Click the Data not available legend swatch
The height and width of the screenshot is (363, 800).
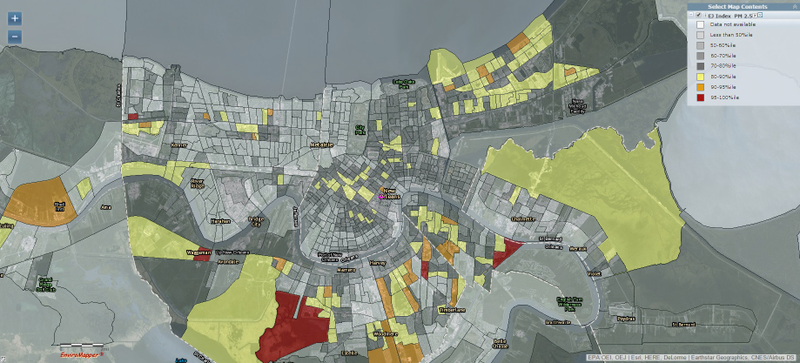click(701, 24)
